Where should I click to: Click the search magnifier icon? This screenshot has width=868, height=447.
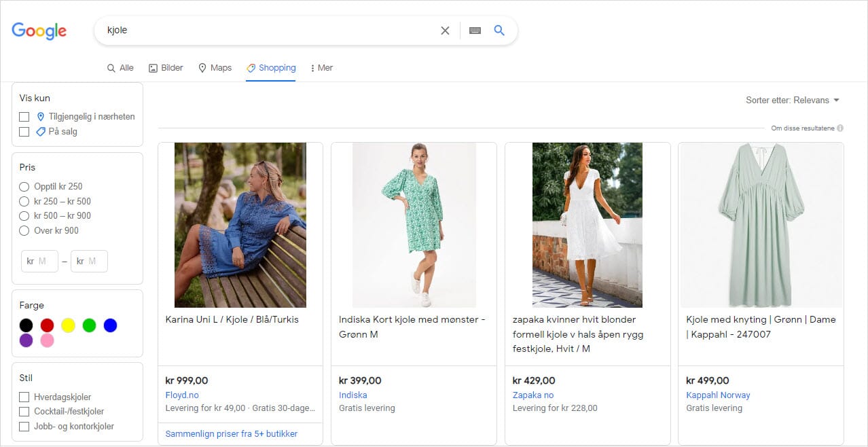[x=499, y=31]
